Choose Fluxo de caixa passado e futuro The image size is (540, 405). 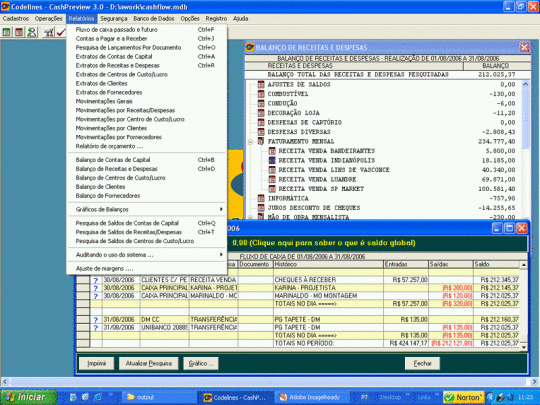click(147, 30)
